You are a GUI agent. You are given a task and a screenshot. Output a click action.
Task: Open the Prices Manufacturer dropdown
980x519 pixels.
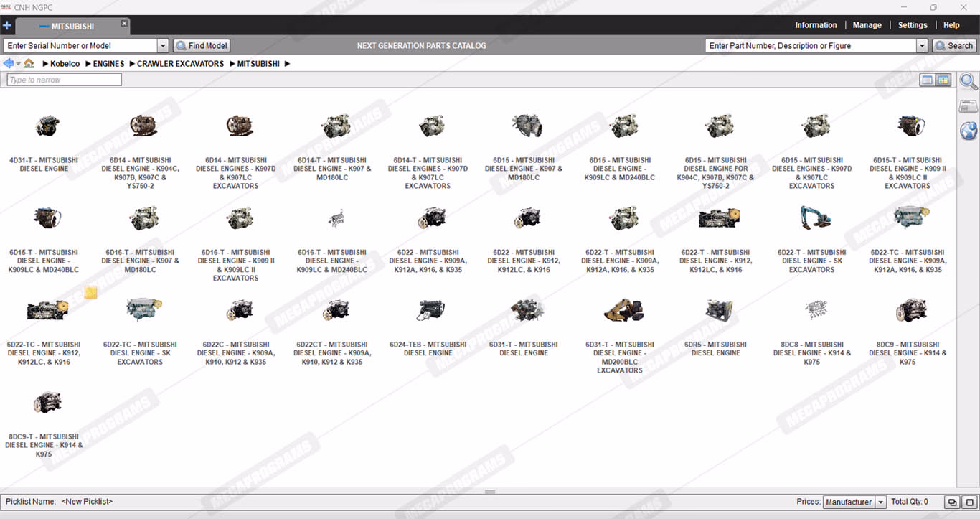[x=881, y=502]
